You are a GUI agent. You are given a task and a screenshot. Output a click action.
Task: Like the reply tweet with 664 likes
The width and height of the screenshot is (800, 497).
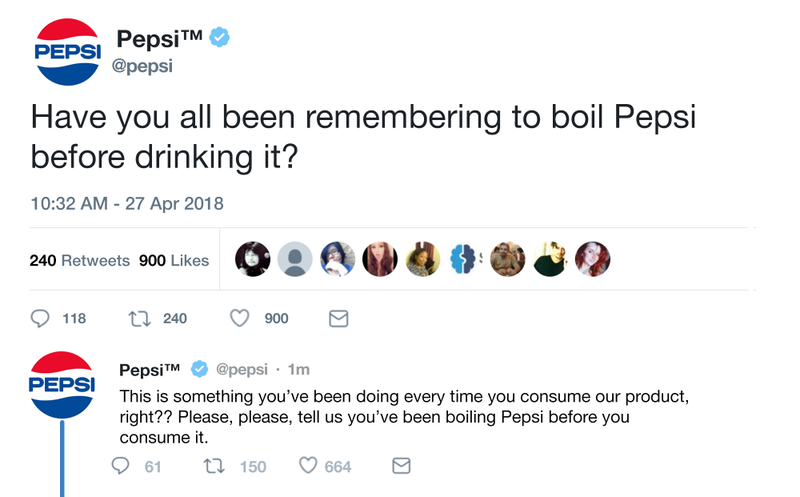[x=308, y=465]
